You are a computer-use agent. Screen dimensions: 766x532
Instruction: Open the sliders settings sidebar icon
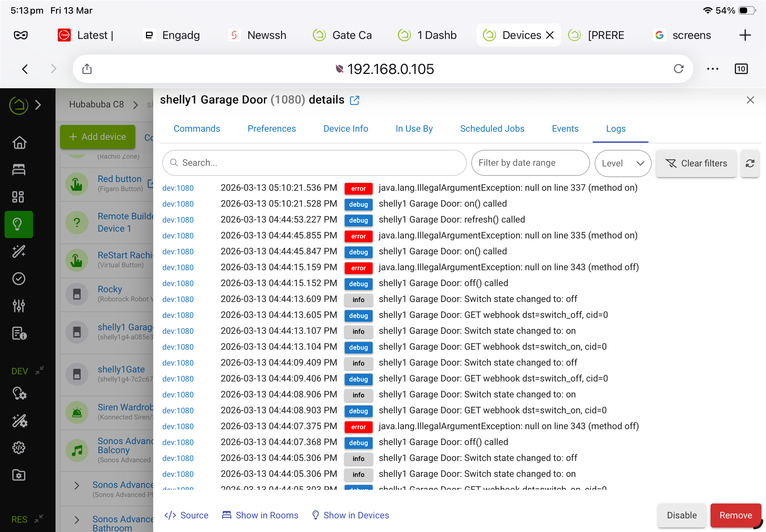[19, 306]
